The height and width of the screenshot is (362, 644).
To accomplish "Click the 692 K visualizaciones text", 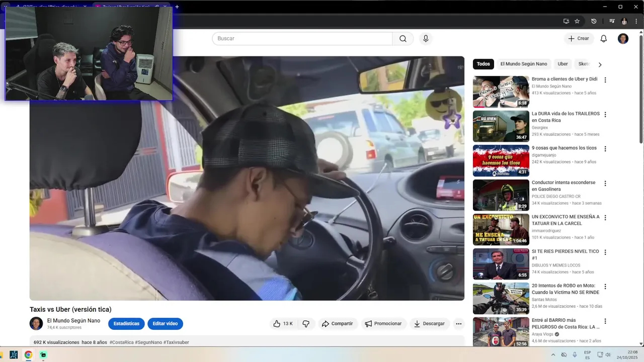I will pos(56,342).
